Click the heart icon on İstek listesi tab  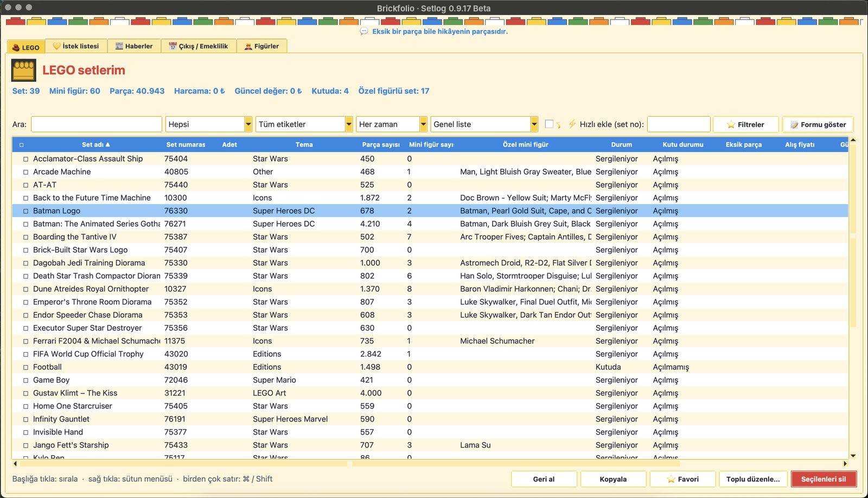(x=56, y=46)
